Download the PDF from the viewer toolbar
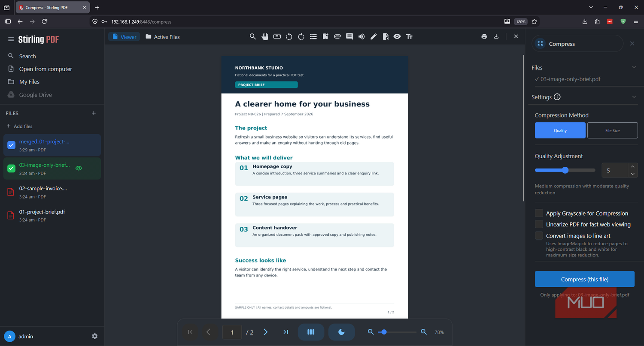The image size is (644, 346). tap(496, 36)
